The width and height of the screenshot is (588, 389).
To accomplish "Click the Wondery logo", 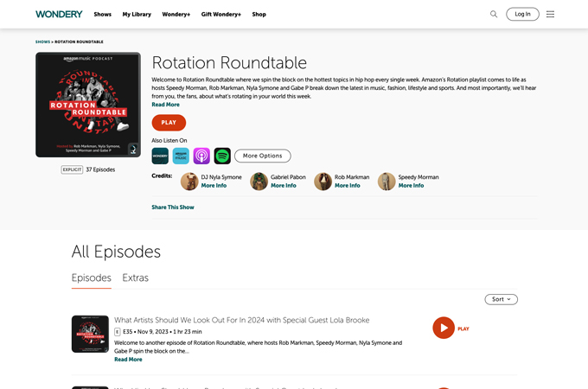I will 59,14.
